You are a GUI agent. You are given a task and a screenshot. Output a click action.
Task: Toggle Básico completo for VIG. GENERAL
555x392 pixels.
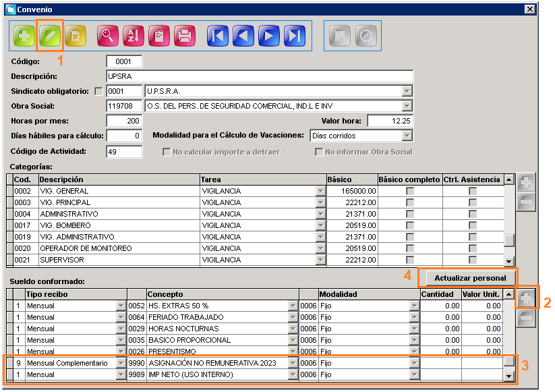tap(410, 191)
